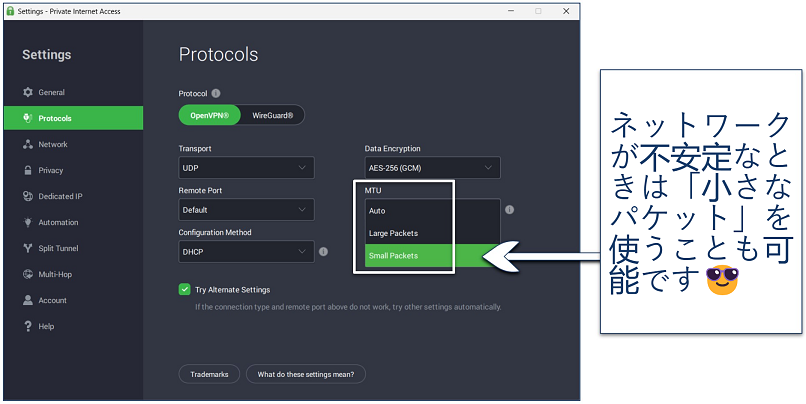Expand the Data Encryption AES-256 dropdown

click(x=432, y=168)
